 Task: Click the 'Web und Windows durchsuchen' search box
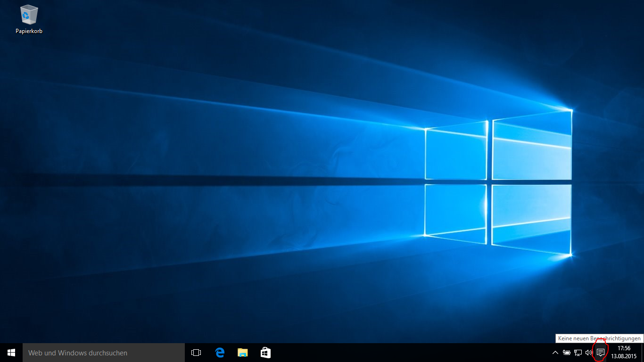(x=104, y=353)
